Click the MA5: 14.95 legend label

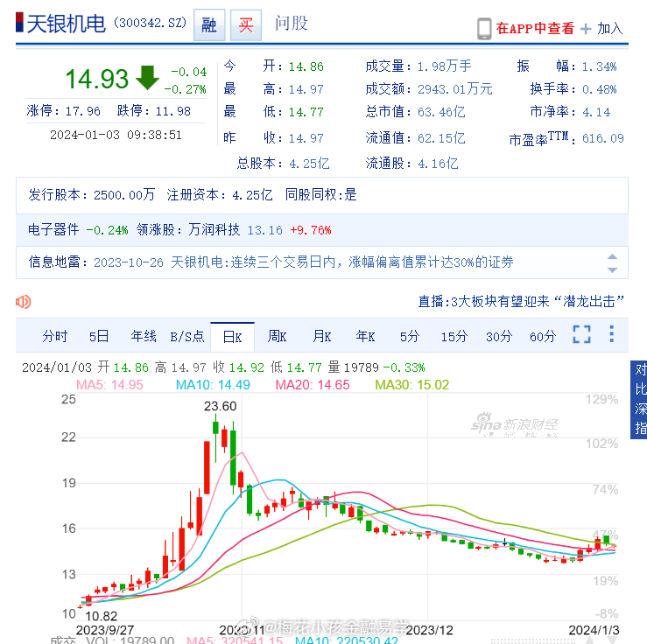pos(109,385)
